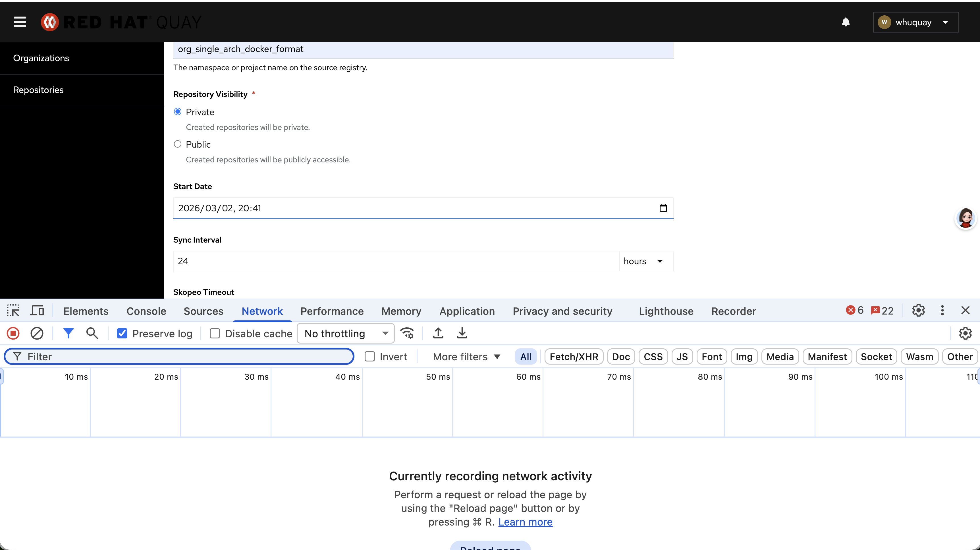Image resolution: width=980 pixels, height=550 pixels.
Task: Filter requests by Fetch/XHR
Action: (x=573, y=357)
